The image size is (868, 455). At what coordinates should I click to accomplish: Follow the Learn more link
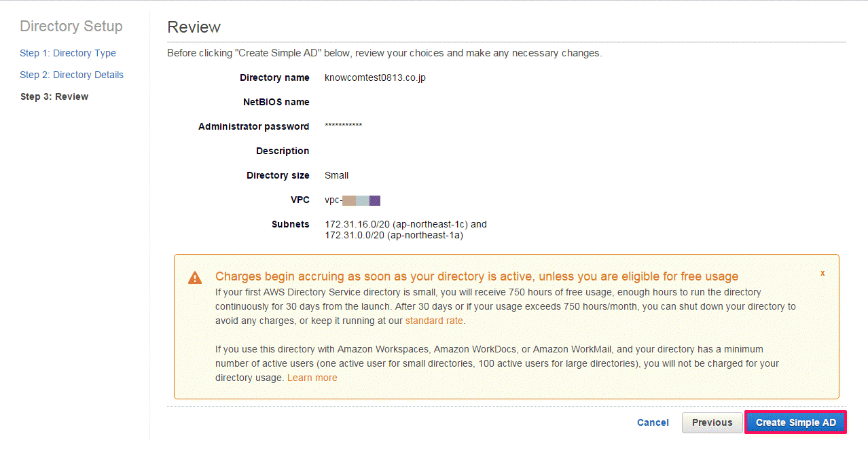[312, 378]
